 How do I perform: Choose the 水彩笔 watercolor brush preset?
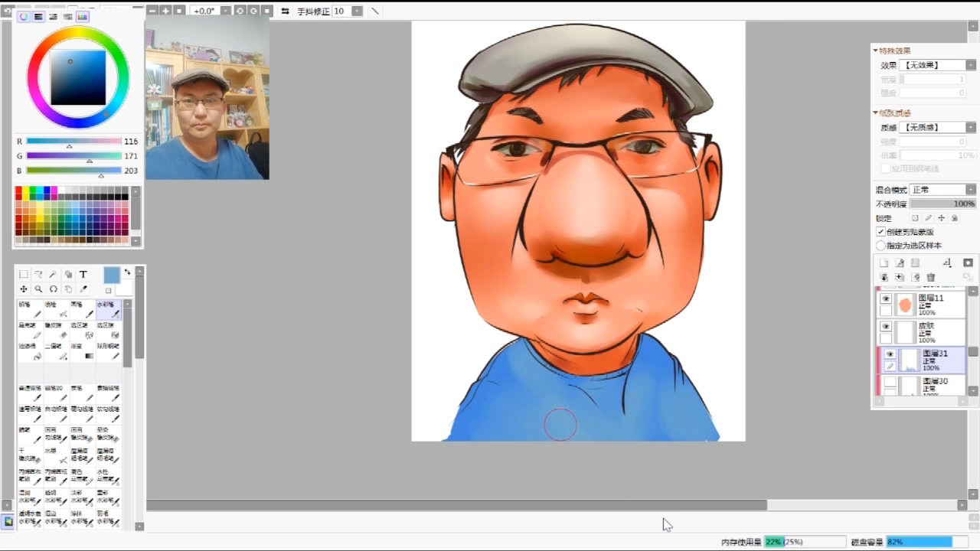(x=109, y=309)
